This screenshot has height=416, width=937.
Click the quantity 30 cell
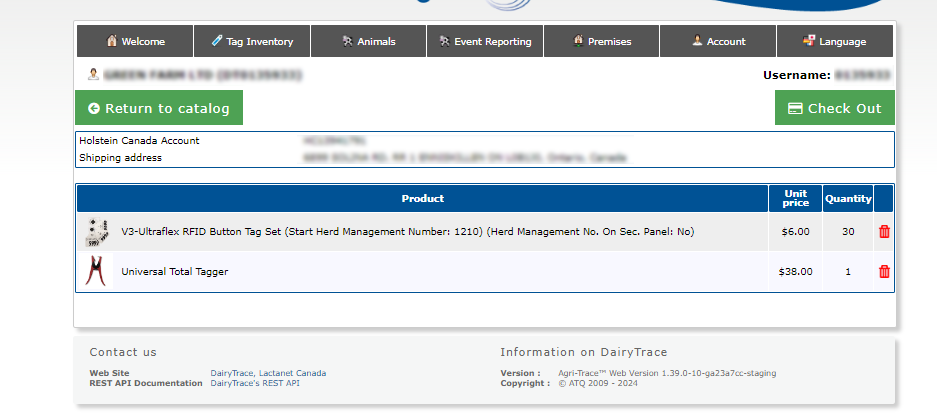(848, 232)
